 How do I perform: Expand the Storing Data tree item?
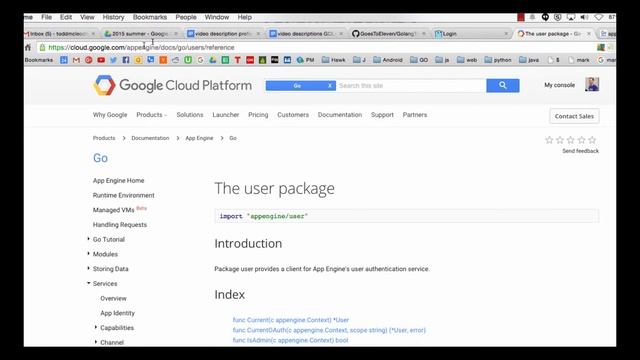[x=89, y=268]
